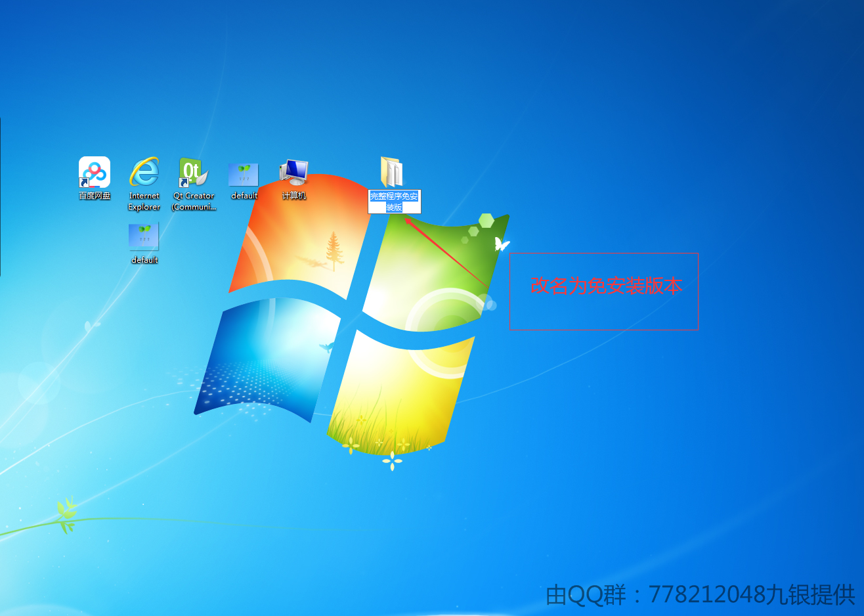Click inside the 完整程序免安装版 rename text box
Screen dimensions: 864x616
(x=394, y=202)
